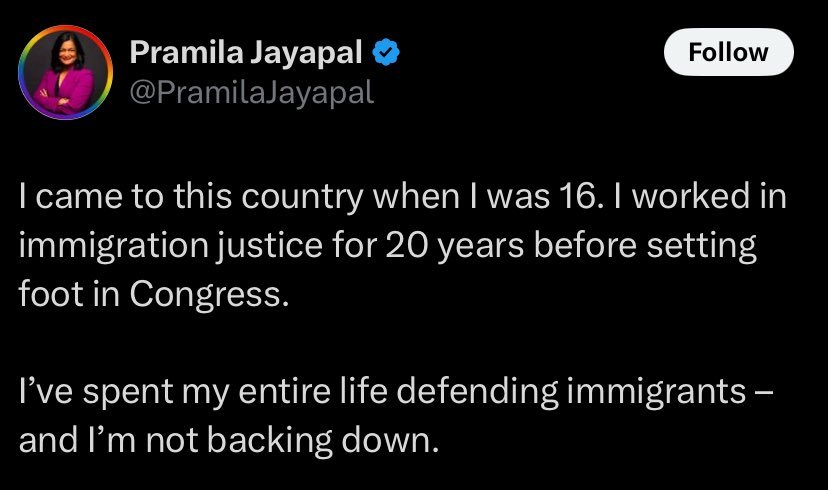Click the line "foot in Congress."

(x=153, y=295)
